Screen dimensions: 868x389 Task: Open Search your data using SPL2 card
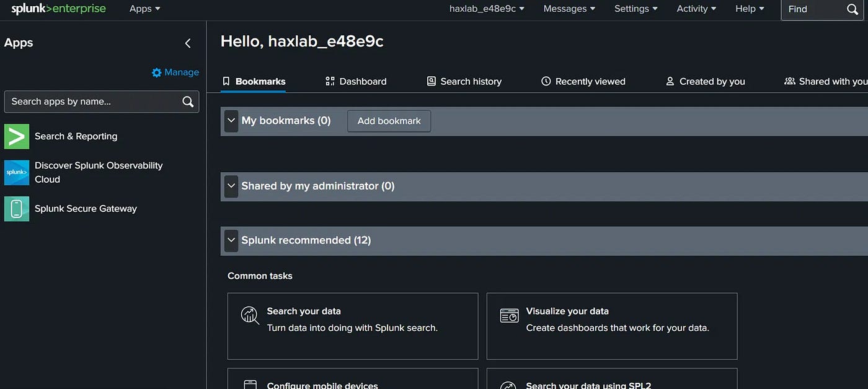coord(612,378)
